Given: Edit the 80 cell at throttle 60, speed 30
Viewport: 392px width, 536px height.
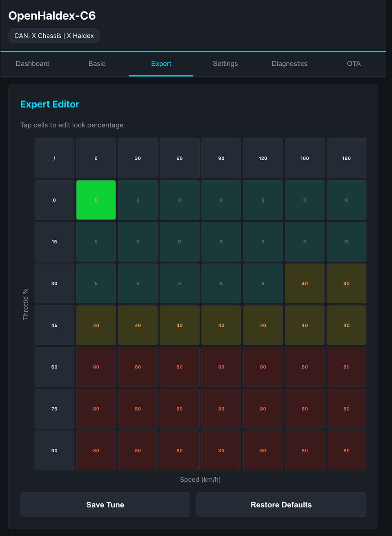Looking at the screenshot, I should tap(138, 367).
